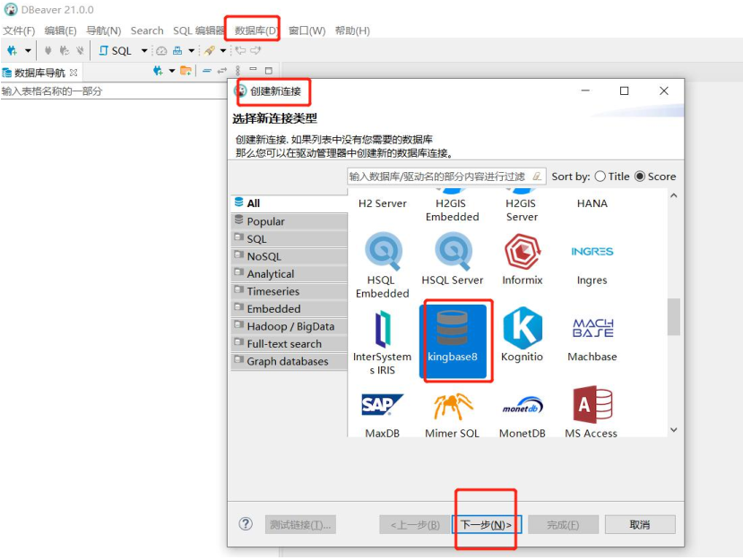Click collapse all icon in navigator panel
This screenshot has height=560, width=743.
click(207, 71)
